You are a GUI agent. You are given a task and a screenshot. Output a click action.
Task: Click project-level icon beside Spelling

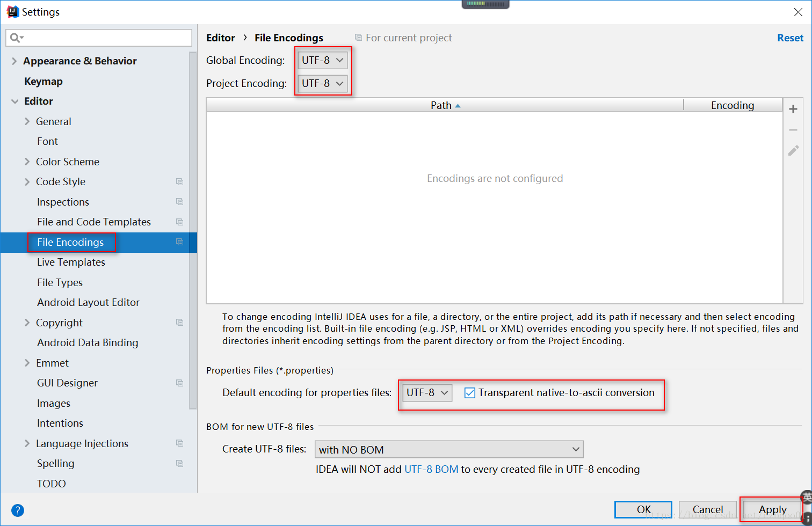click(x=180, y=464)
